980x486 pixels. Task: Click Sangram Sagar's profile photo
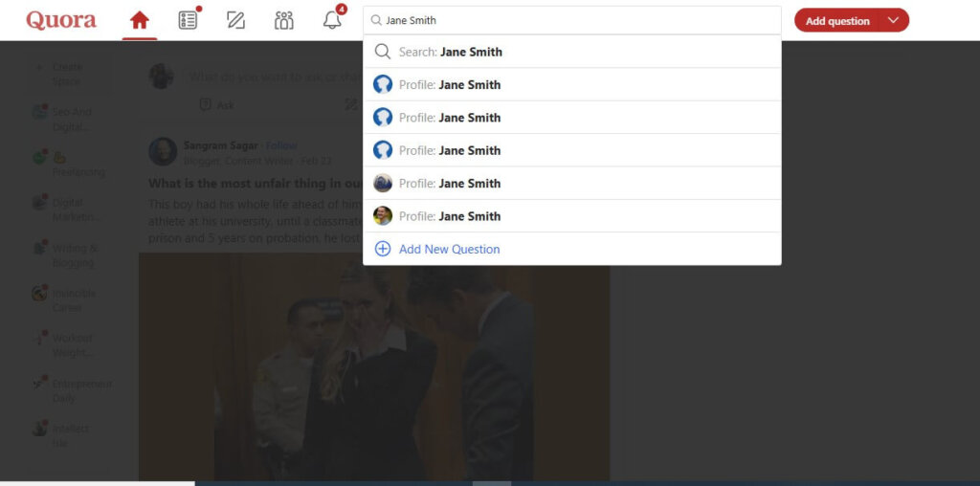pos(163,152)
